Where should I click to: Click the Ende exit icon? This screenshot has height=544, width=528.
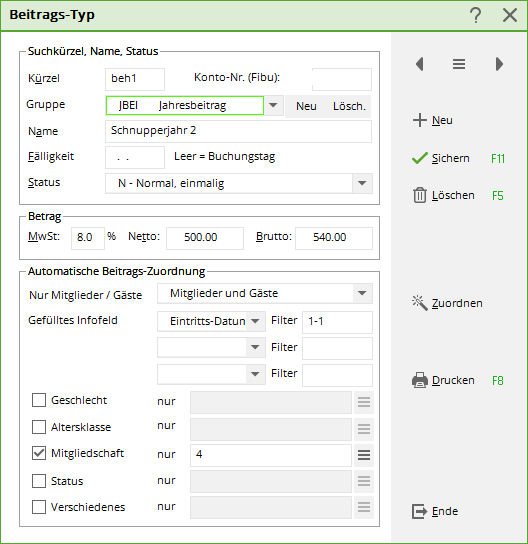coord(420,511)
